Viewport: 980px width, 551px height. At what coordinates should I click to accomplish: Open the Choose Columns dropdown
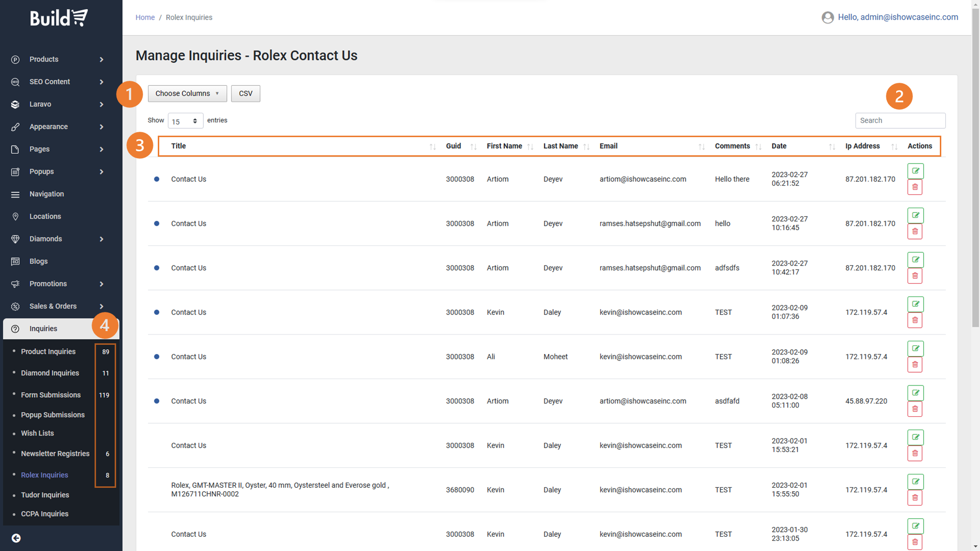187,94
